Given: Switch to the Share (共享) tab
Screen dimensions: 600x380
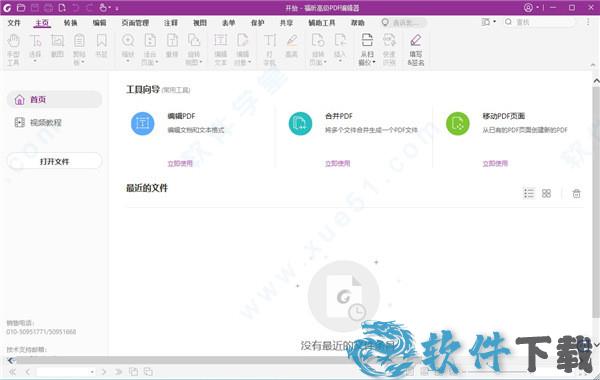Looking at the screenshot, I should click(286, 23).
